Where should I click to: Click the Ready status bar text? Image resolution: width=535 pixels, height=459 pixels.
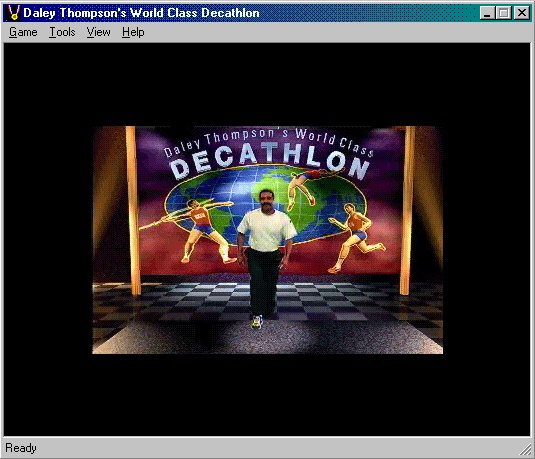[x=21, y=448]
